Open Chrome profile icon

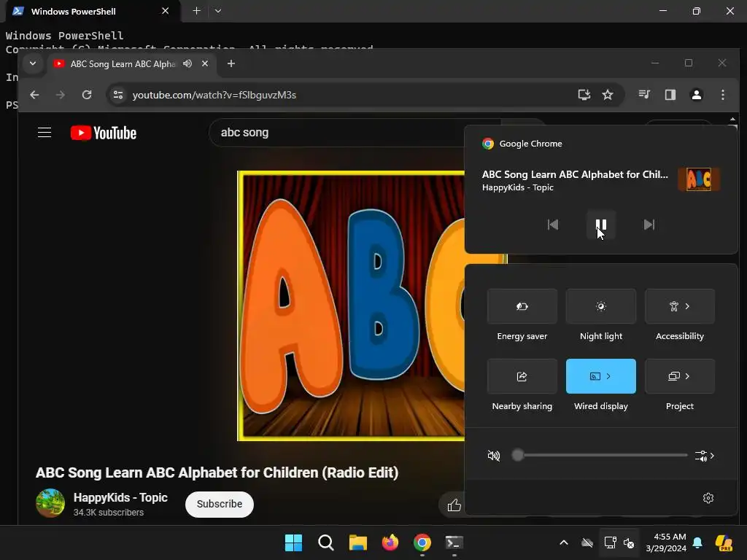pos(697,95)
